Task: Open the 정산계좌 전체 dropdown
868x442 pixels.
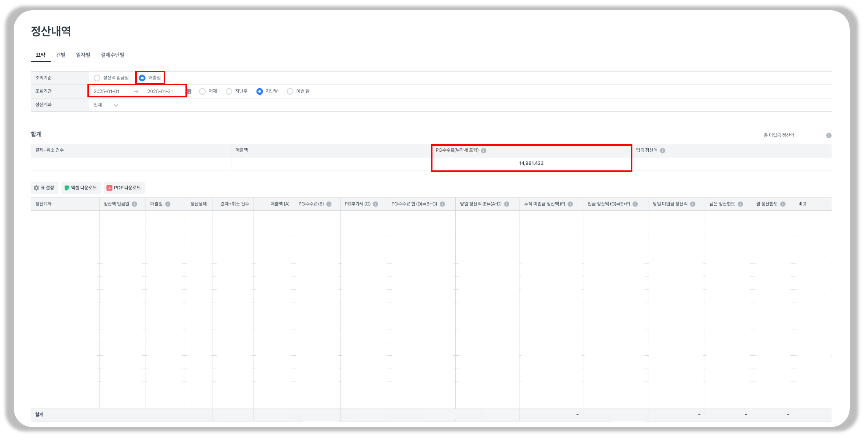Action: [x=106, y=105]
